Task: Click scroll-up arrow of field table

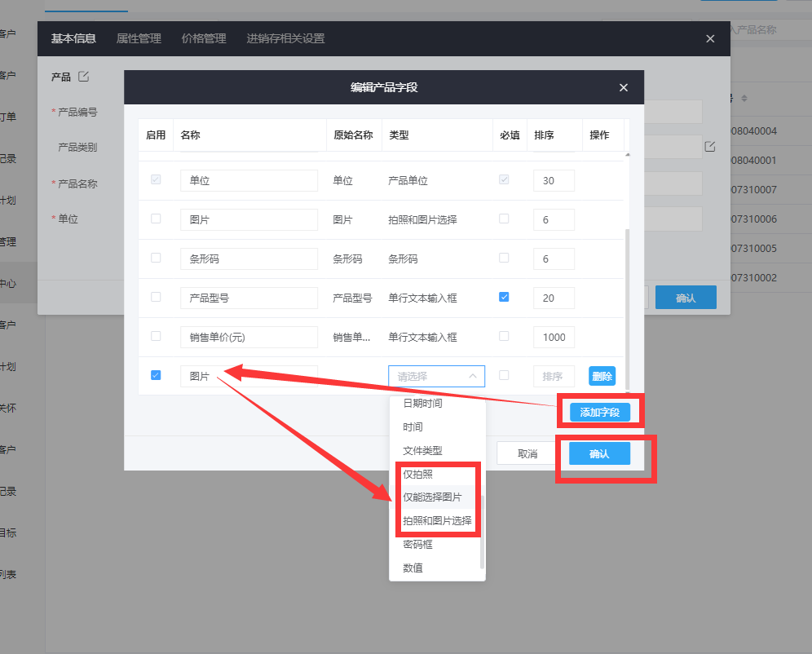Action: tap(628, 154)
